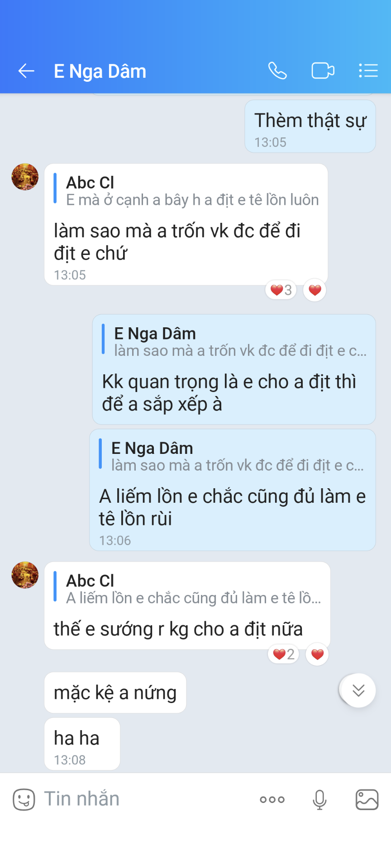Select the sent message timestamped 13:05 at top
Viewport: 391px width, 868px height.
click(x=310, y=127)
